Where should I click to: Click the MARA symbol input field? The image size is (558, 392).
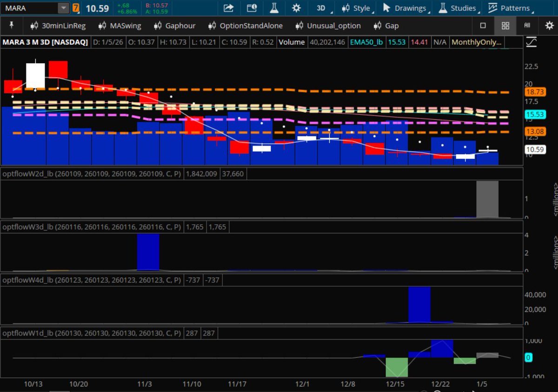point(30,8)
